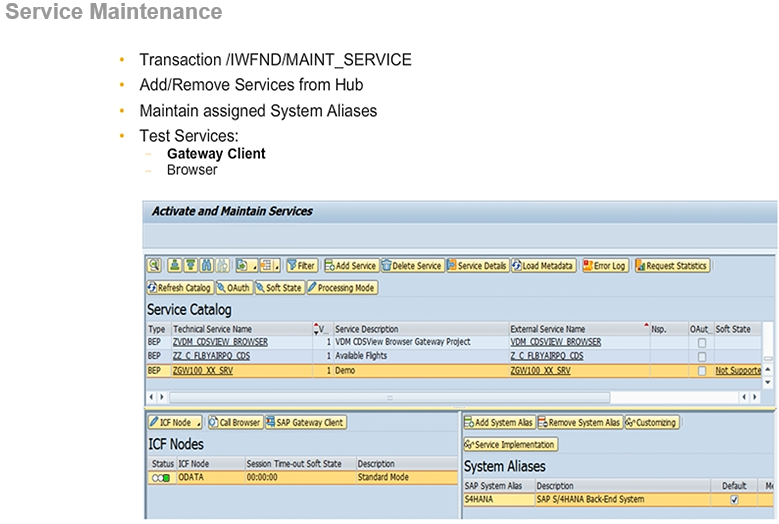Toggle Default checkbox for S4HANA alias

(734, 499)
